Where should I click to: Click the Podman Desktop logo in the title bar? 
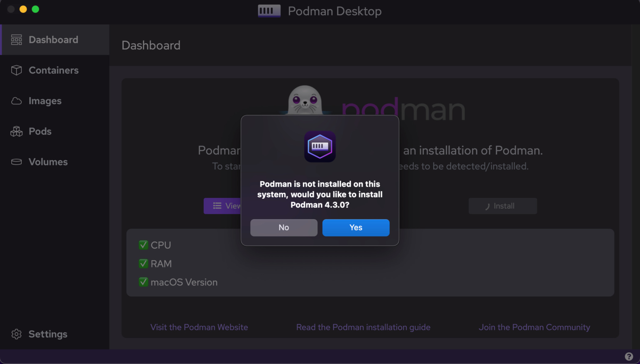click(x=269, y=11)
